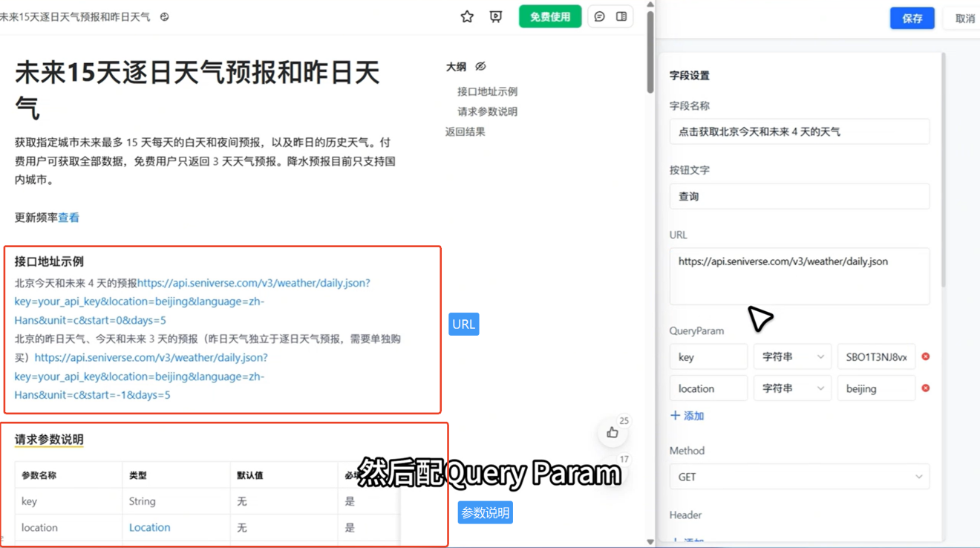Edit the 字段名称 input field
Image resolution: width=980 pixels, height=548 pixels.
click(800, 131)
